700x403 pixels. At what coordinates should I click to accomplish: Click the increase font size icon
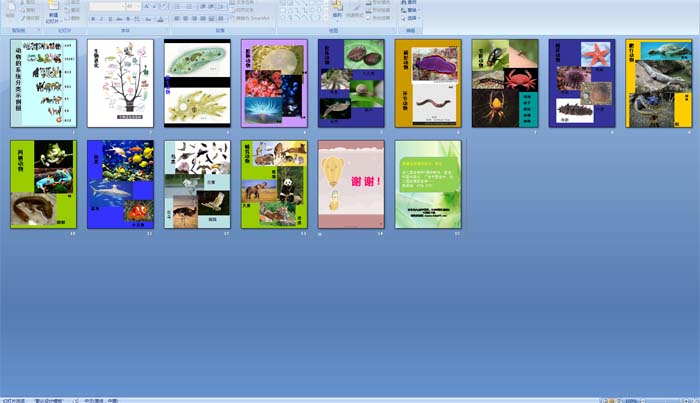point(147,6)
